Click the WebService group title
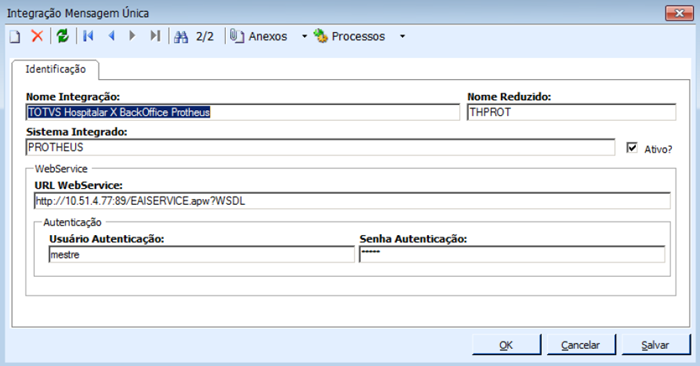 (61, 169)
